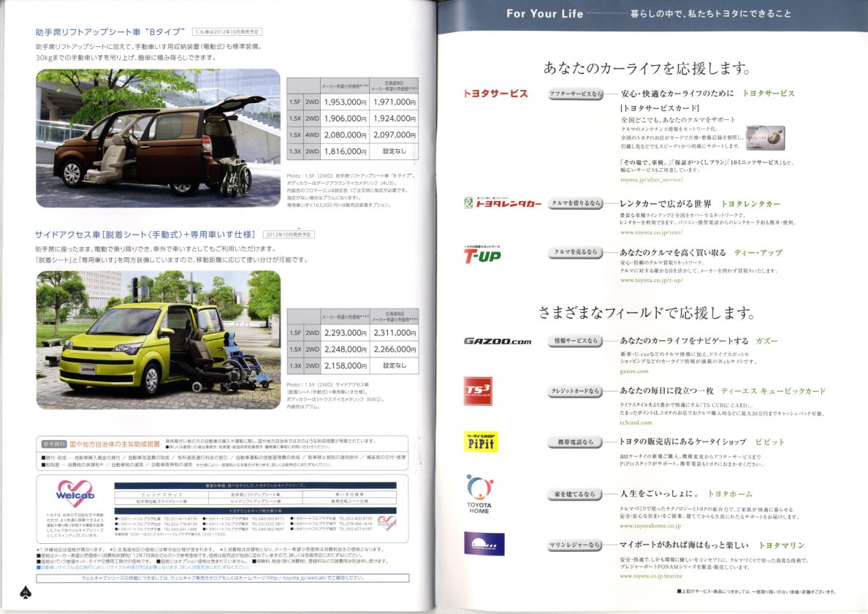Click the 助手席リフトアップシート車 "Bタイプ" heading
868x614 pixels.
click(x=110, y=32)
